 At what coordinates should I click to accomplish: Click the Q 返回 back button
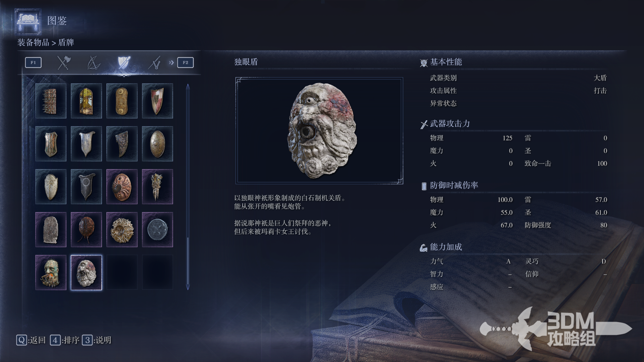point(31,340)
